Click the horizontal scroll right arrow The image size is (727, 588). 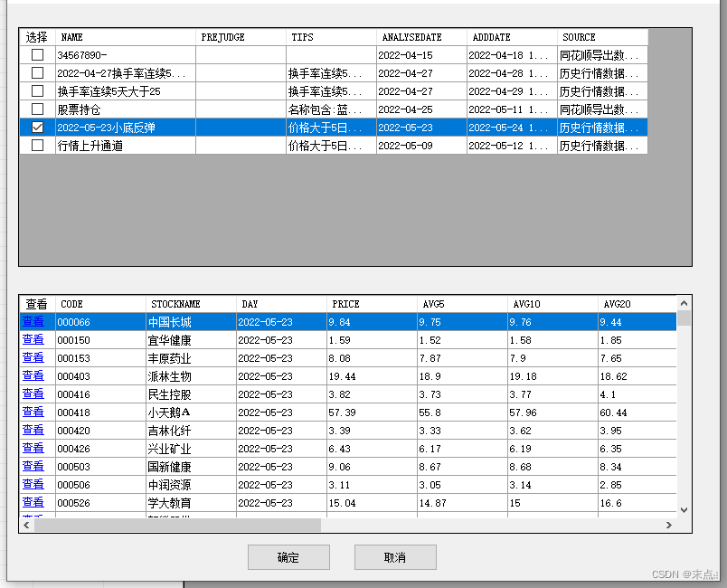[668, 525]
